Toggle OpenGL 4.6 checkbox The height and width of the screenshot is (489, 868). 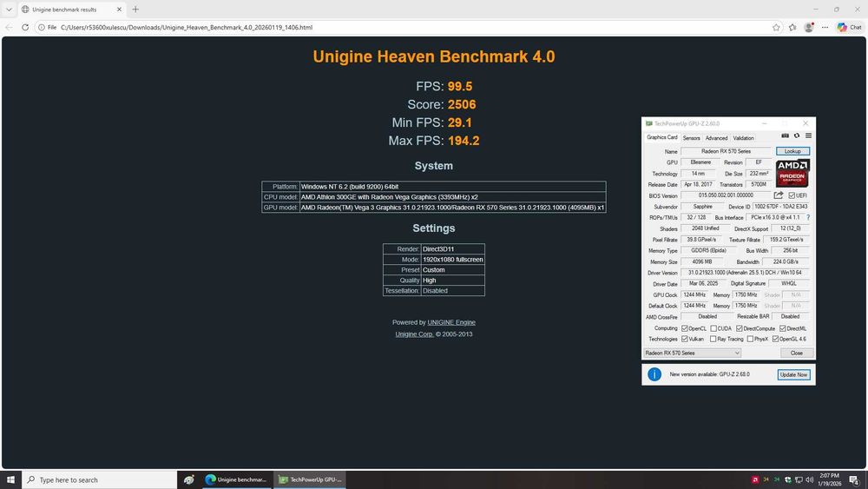[x=775, y=339]
